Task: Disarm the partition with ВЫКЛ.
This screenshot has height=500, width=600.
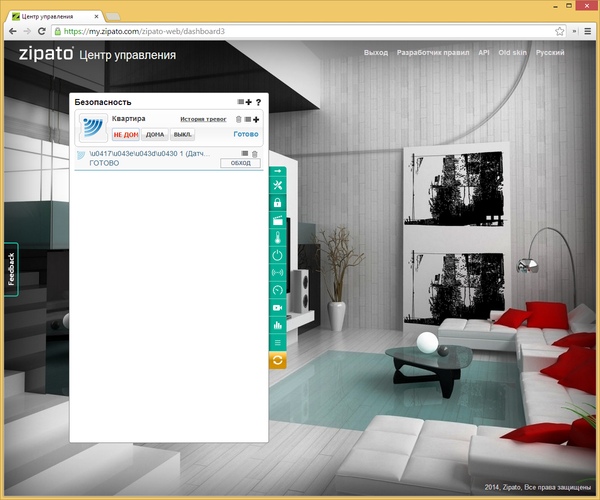Action: pyautogui.click(x=183, y=135)
